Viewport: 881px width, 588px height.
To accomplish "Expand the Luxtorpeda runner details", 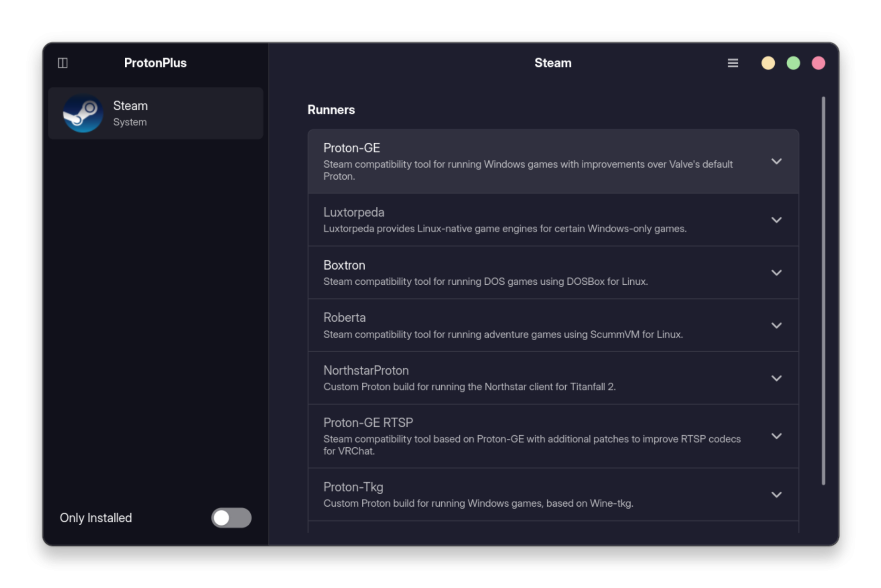I will click(x=777, y=220).
